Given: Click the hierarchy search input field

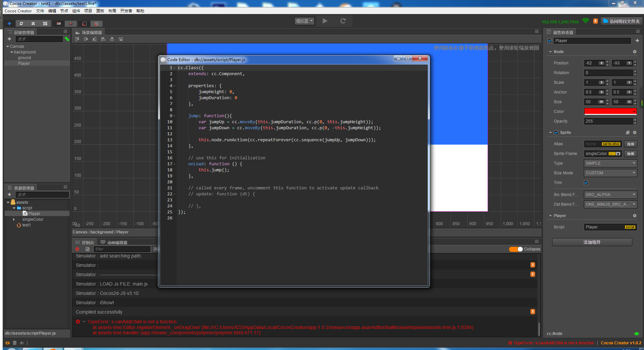Looking at the screenshot, I should point(39,39).
